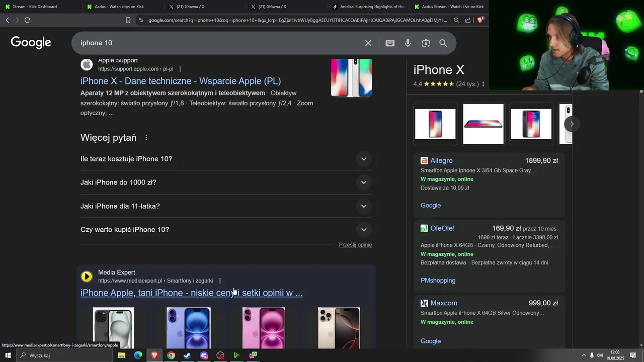
Task: Click the tray microphone icon
Action: pos(592,355)
